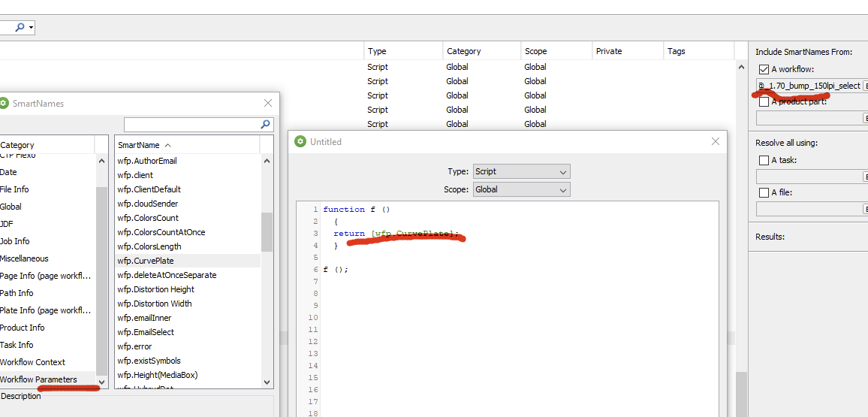Click the green gear icon in the SmartNames title bar
Viewport: 868px width, 417px height.
4,103
